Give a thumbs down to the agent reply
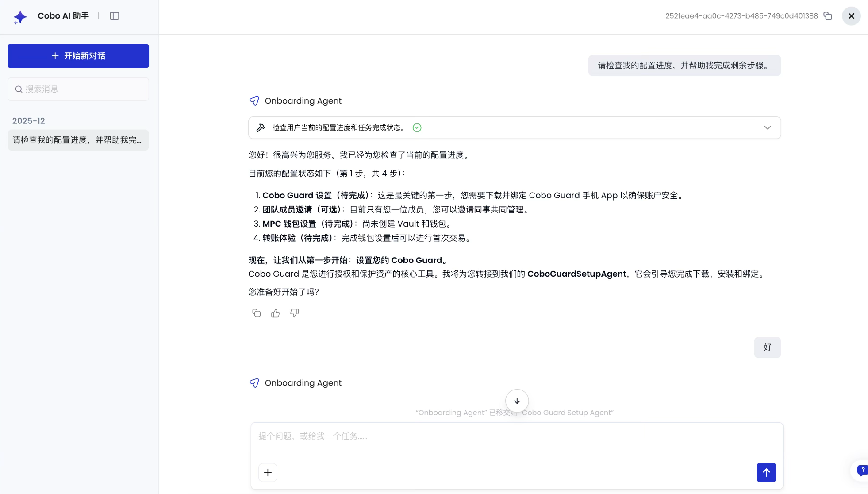Viewport: 868px width, 494px height. point(294,313)
